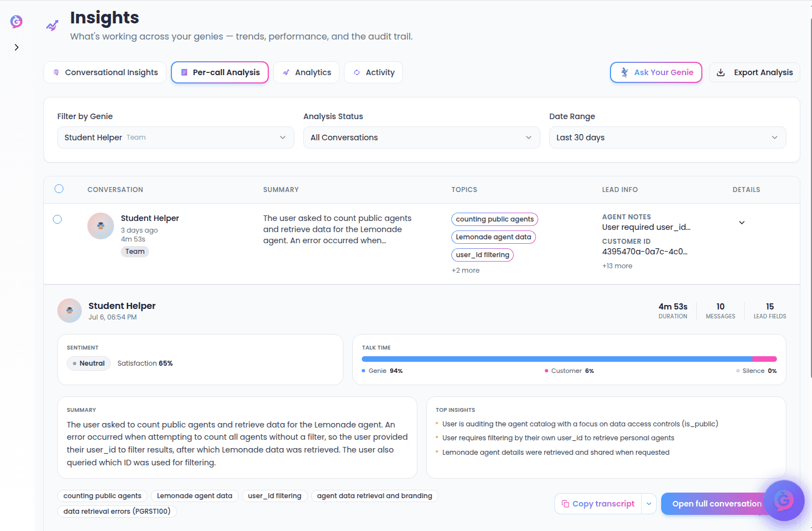Click the 'user_id filtering' tag below summary
Image resolution: width=812 pixels, height=531 pixels.
(275, 496)
